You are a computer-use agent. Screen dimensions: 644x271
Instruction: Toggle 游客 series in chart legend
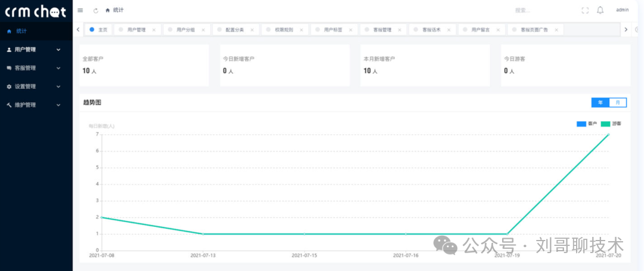click(x=611, y=124)
